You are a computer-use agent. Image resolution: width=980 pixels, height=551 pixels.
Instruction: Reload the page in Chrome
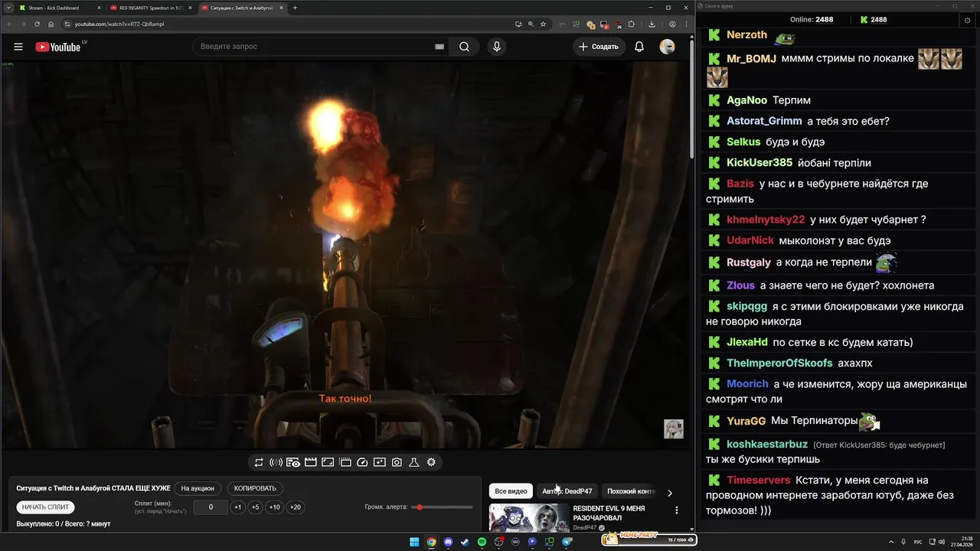37,24
